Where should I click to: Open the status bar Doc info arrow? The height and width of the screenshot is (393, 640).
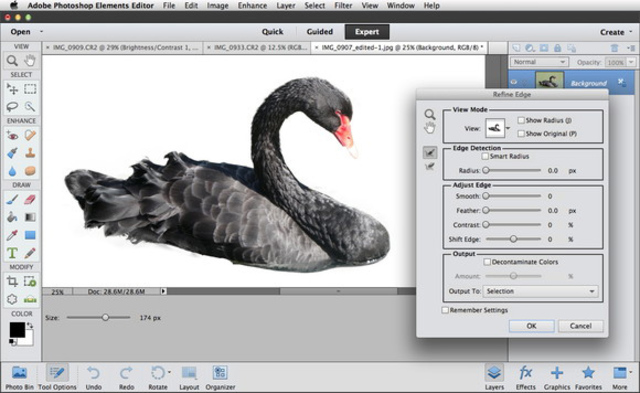[x=163, y=291]
